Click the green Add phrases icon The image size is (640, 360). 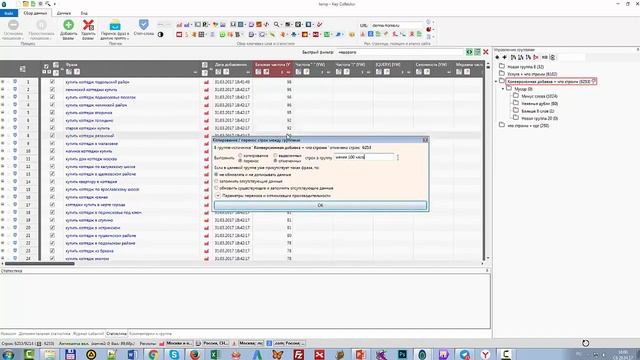click(x=68, y=25)
